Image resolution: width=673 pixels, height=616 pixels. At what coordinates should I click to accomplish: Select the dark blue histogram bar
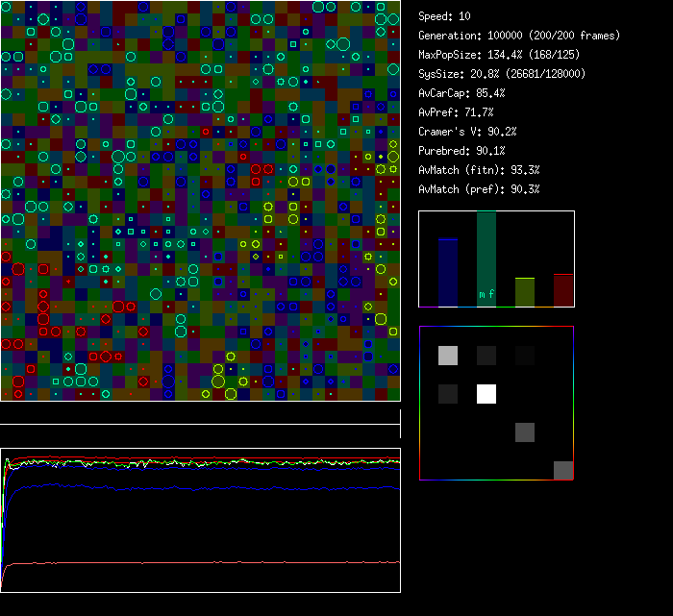[448, 273]
